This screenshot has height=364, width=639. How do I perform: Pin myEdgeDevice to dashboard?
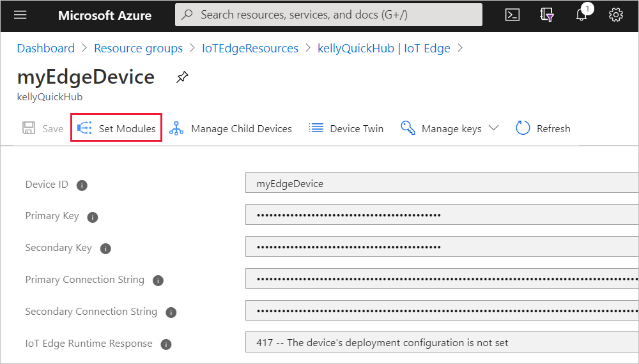point(182,77)
